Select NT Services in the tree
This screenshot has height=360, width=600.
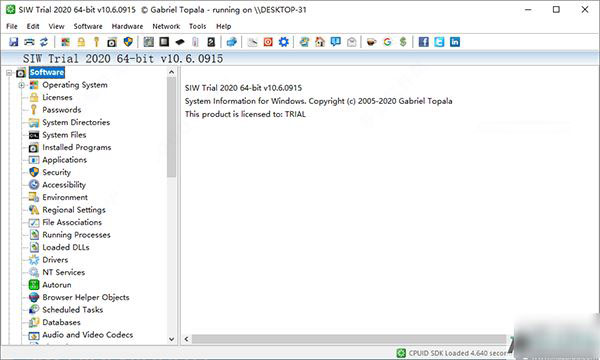pos(64,272)
